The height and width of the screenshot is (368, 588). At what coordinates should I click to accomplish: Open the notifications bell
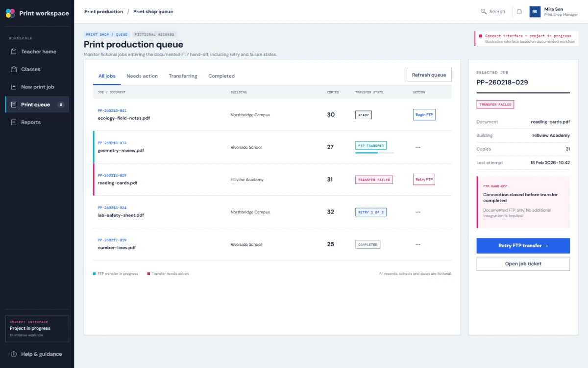(x=519, y=11)
